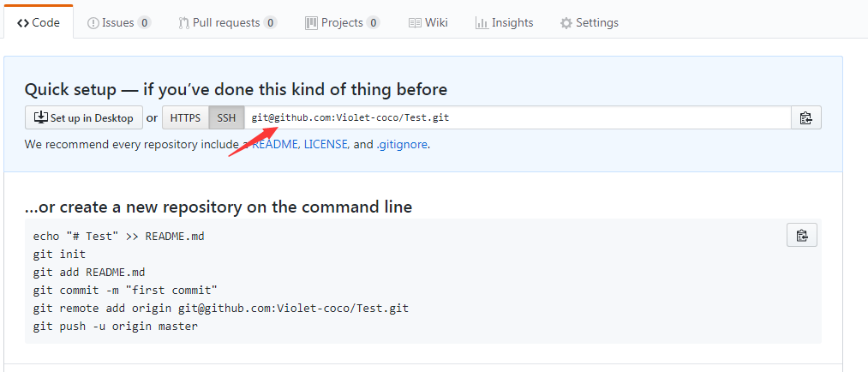
Task: Click the Issues exclamation icon
Action: point(93,22)
